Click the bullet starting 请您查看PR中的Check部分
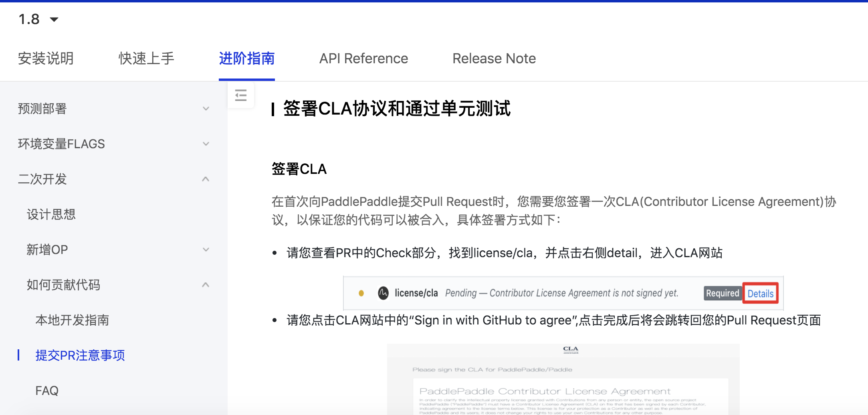Screen dimensions: 868x415 pos(505,253)
